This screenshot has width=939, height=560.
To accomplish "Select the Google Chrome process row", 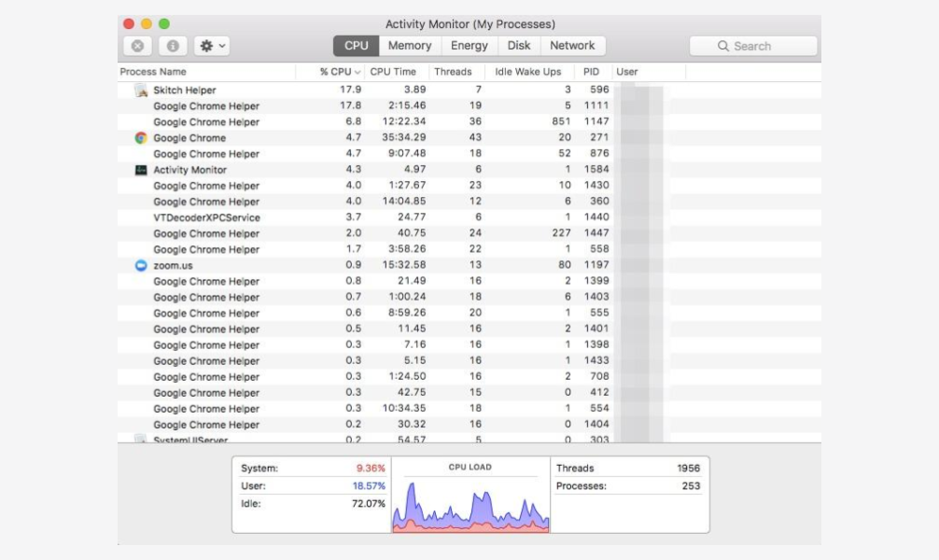I will coord(469,138).
